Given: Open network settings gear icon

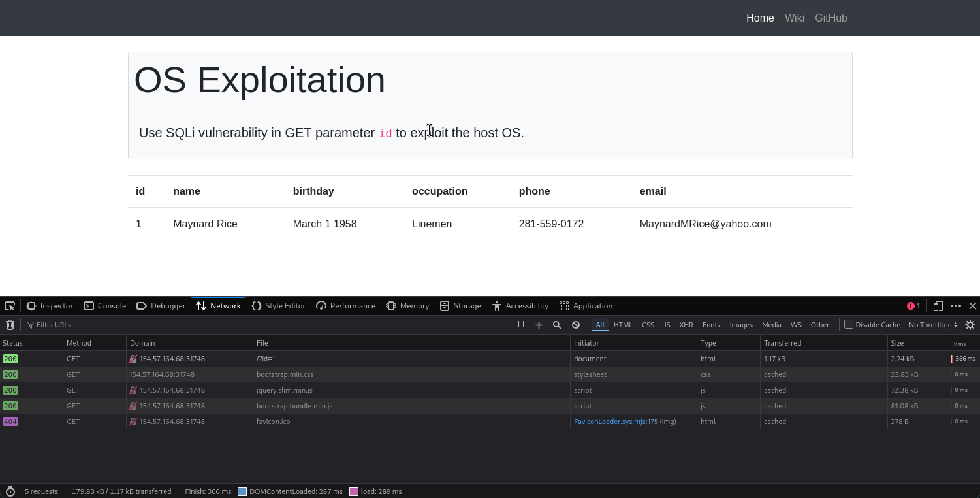Looking at the screenshot, I should 970,325.
